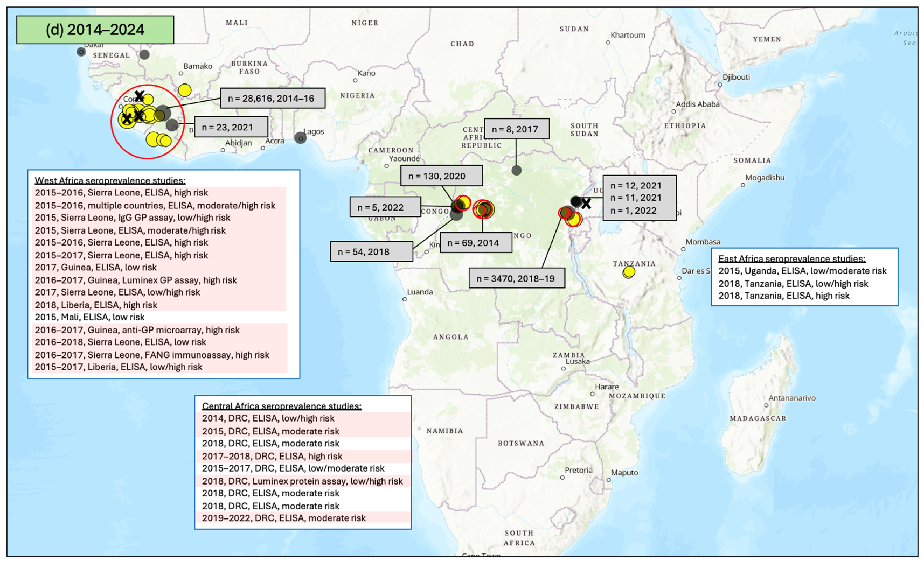This screenshot has width=924, height=561.
Task: Open the West Africa seroprevalence studies heading
Action: tap(110, 180)
